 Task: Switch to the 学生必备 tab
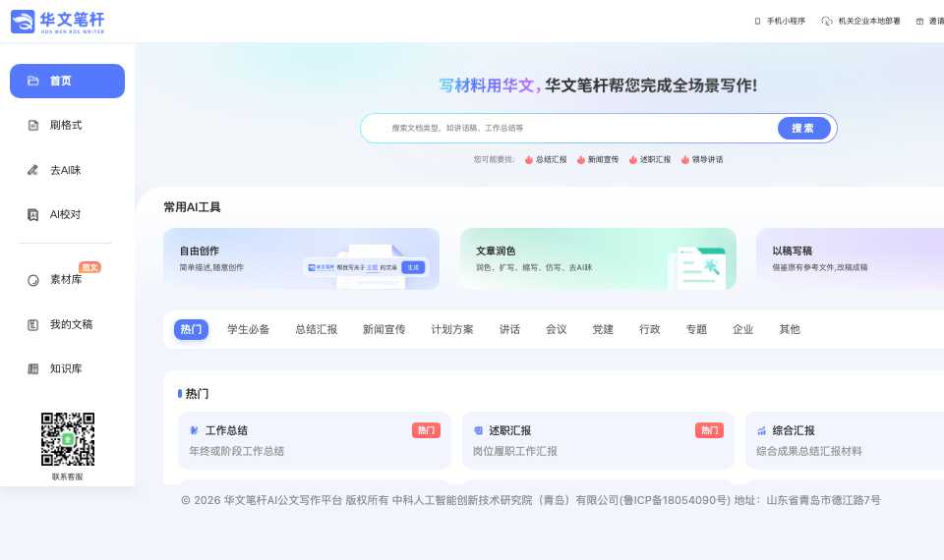pos(248,330)
